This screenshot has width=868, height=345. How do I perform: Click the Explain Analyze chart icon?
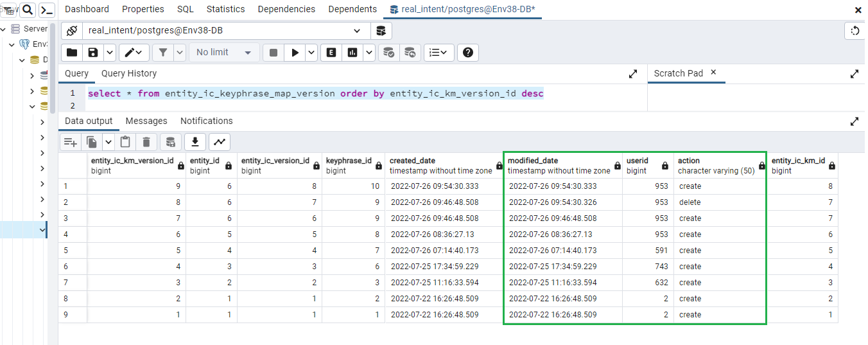pos(352,53)
